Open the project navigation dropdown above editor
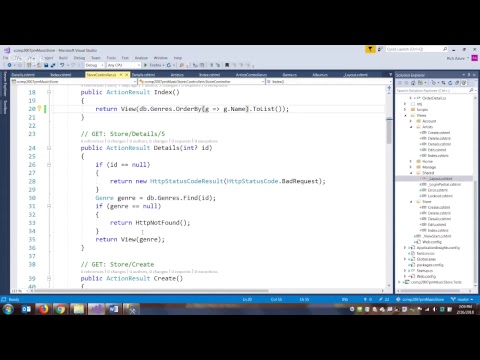 74,81
